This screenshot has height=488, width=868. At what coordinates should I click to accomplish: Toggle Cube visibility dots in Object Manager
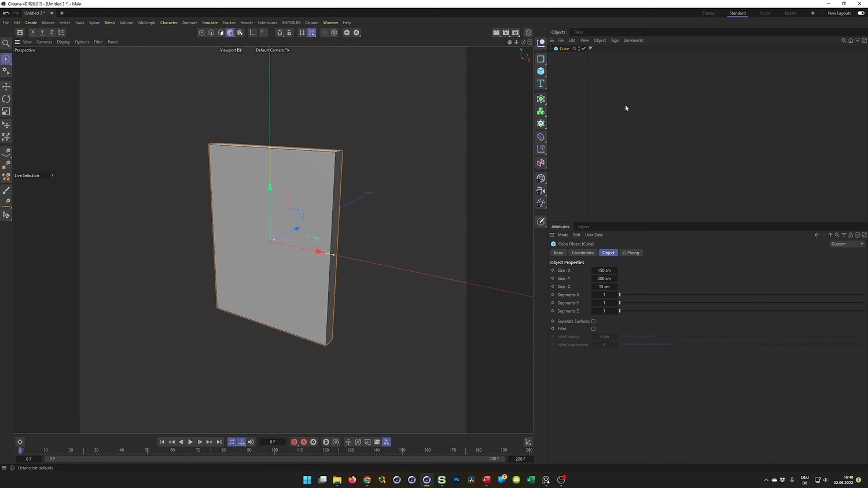tap(579, 49)
